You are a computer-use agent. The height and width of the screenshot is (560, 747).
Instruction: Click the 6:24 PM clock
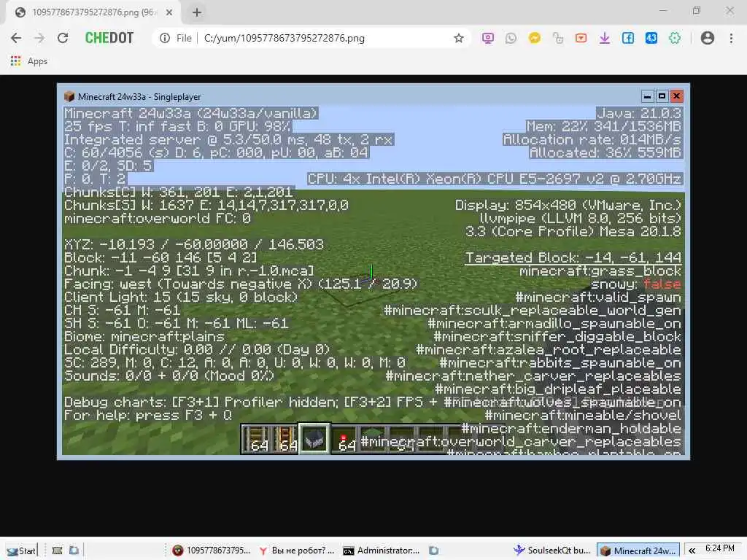[x=720, y=548]
